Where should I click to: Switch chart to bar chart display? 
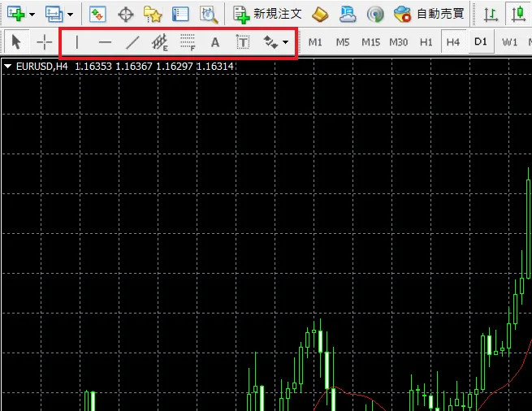[491, 14]
